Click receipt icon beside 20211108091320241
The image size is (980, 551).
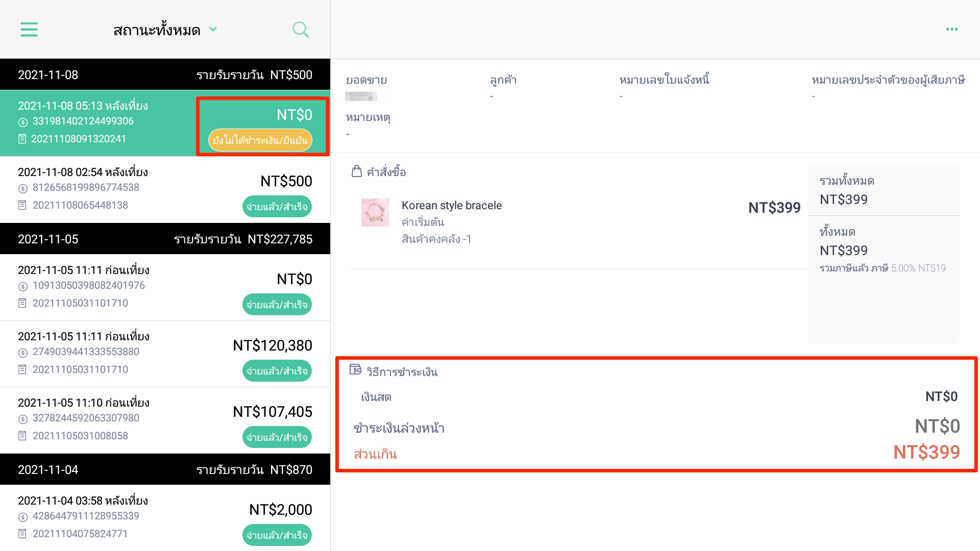click(x=22, y=139)
